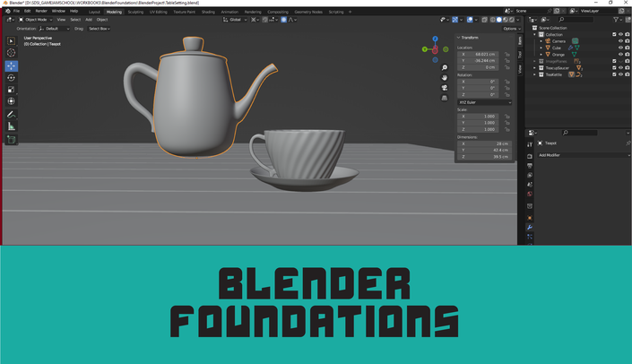
Task: Select the Select Box tool in toolbar
Action: [11, 41]
